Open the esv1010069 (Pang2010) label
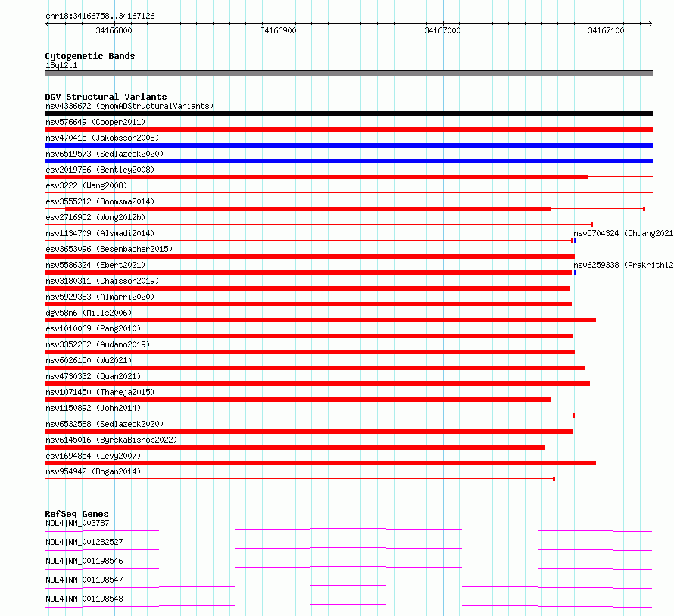Image resolution: width=674 pixels, height=616 pixels. [93, 328]
